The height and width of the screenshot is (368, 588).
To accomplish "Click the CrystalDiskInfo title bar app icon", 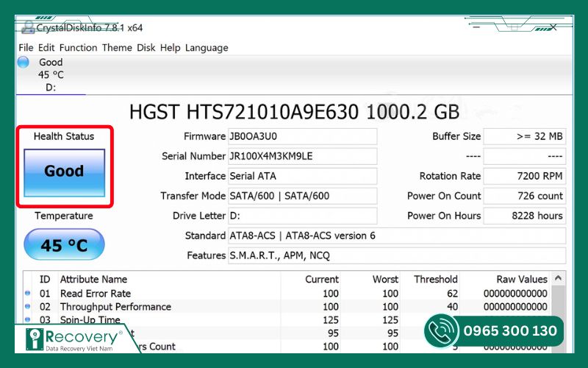I will pyautogui.click(x=27, y=27).
